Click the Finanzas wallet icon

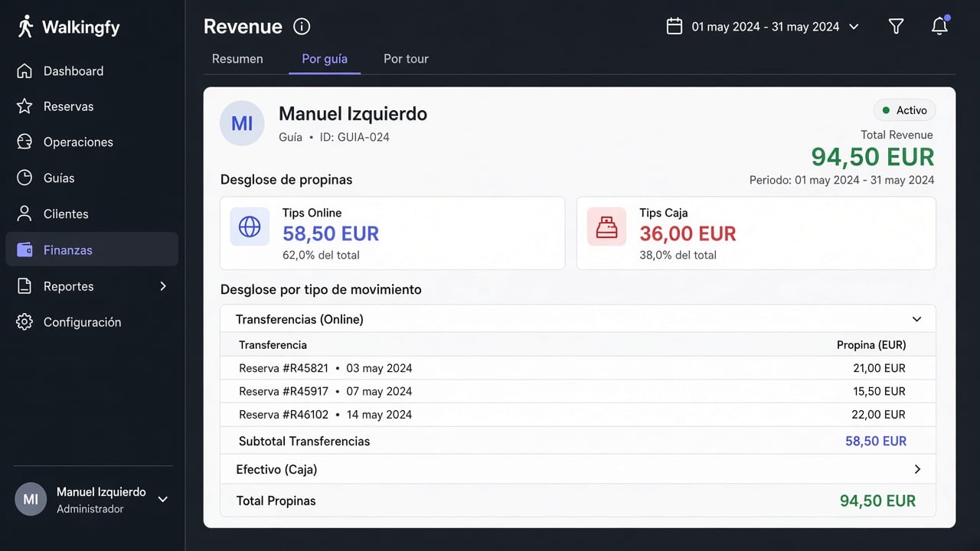[24, 249]
